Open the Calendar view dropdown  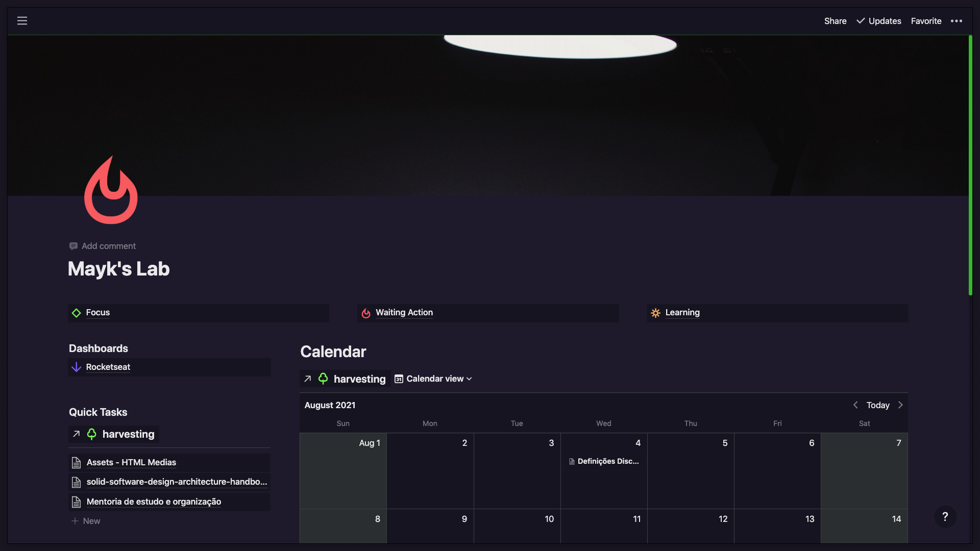433,379
